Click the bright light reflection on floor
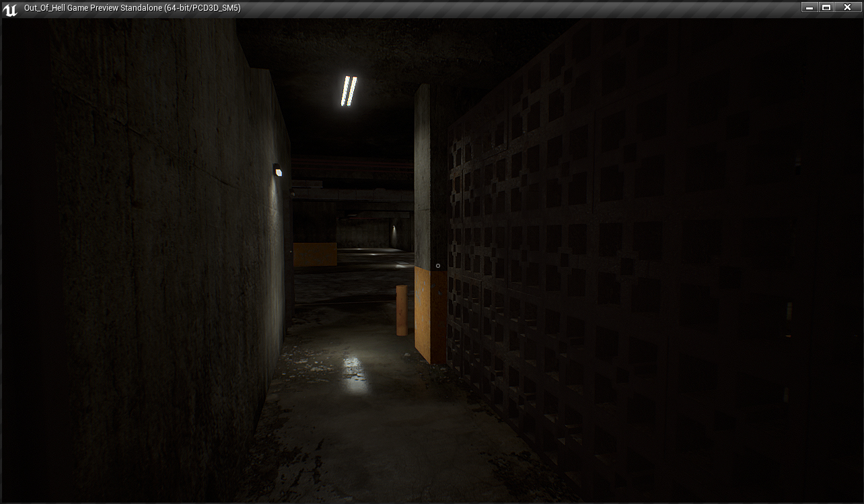This screenshot has height=504, width=864. pyautogui.click(x=354, y=372)
